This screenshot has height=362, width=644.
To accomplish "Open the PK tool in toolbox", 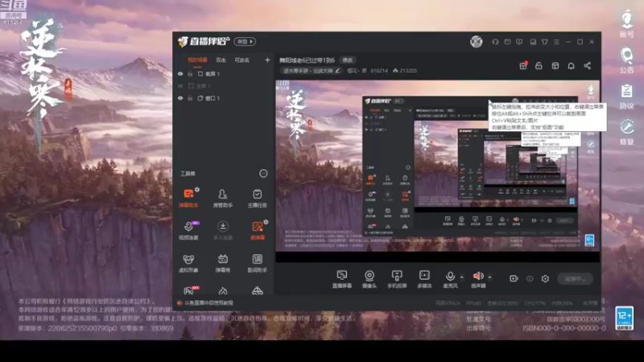I will pyautogui.click(x=191, y=290).
